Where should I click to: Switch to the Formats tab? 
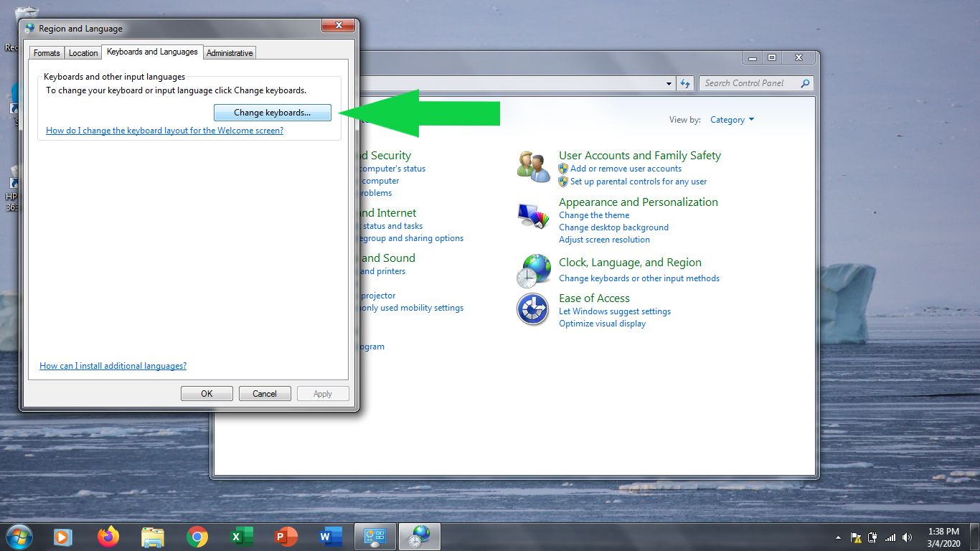46,52
